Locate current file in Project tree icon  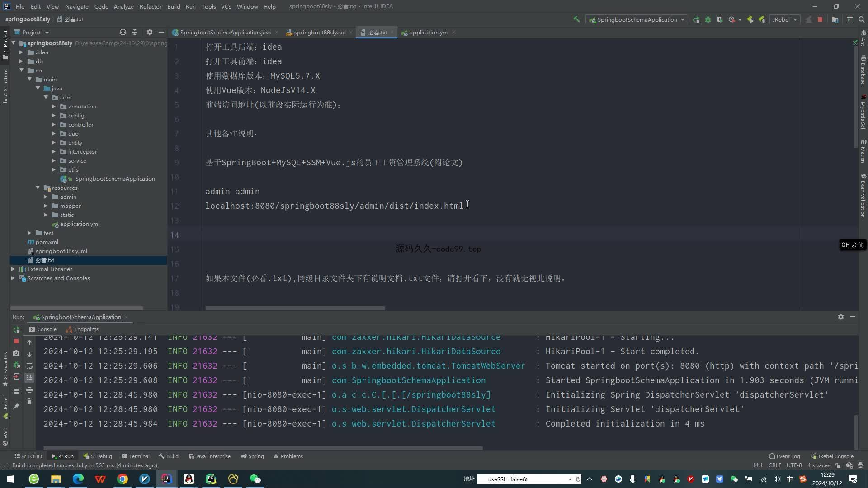[x=123, y=32]
